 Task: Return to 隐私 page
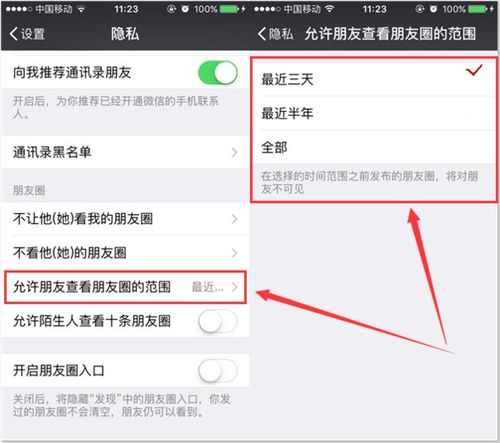tap(276, 34)
